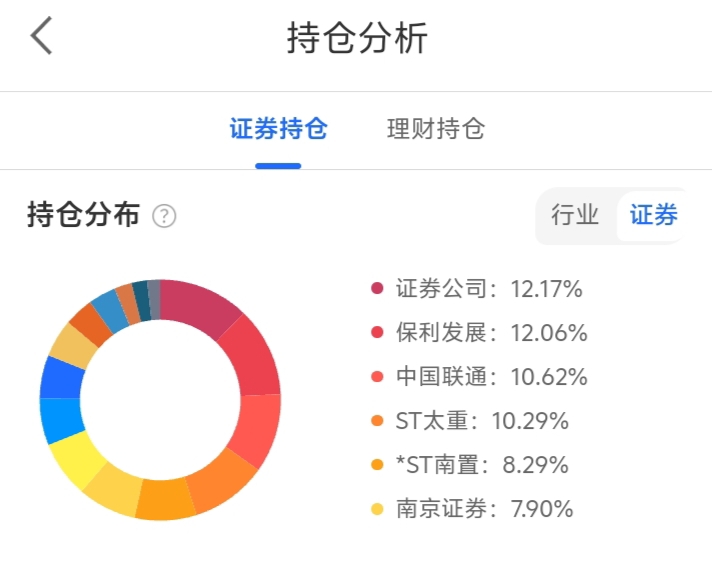Toggle distribution view to 行业
Image resolution: width=712 pixels, height=568 pixels.
(575, 215)
